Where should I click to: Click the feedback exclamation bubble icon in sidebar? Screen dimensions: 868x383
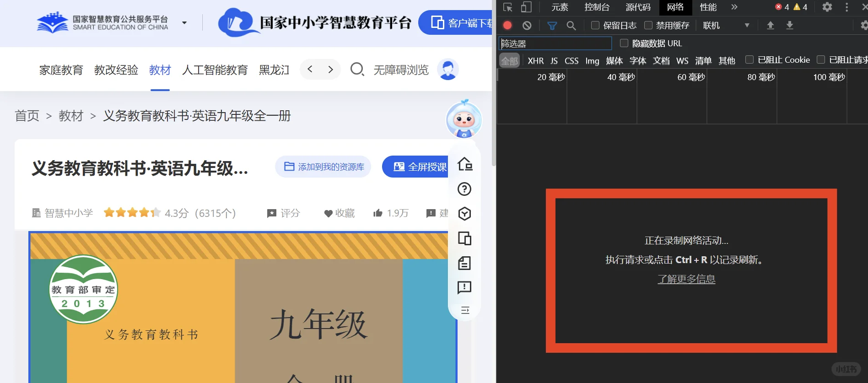click(x=464, y=287)
